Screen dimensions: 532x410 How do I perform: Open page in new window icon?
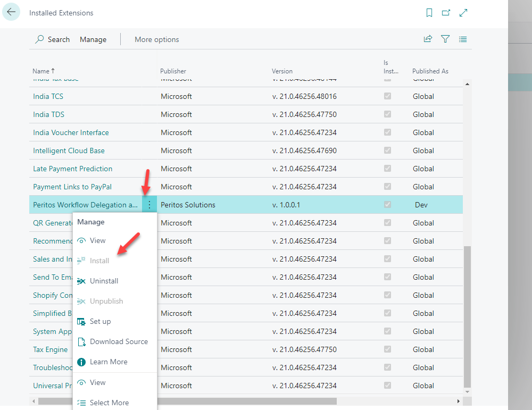click(446, 13)
